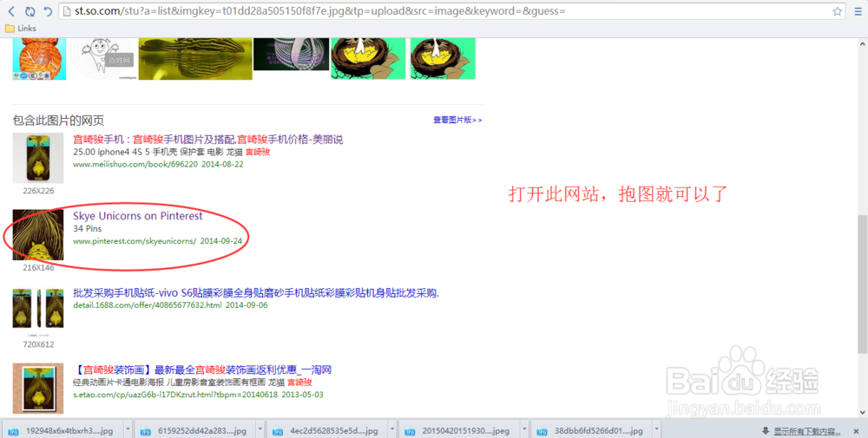Screen dimensions: 868x438
Task: Open the 百姓网 sketch similar image
Action: [x=102, y=59]
